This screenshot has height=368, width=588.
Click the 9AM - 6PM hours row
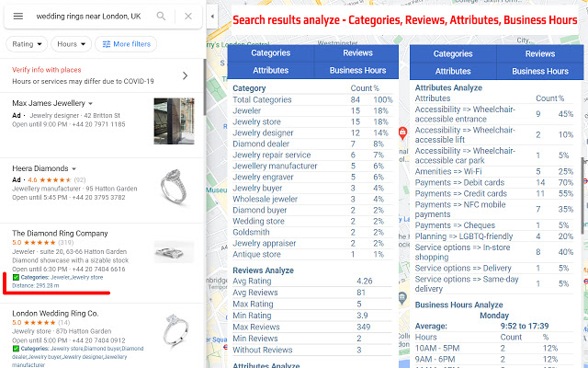click(494, 360)
